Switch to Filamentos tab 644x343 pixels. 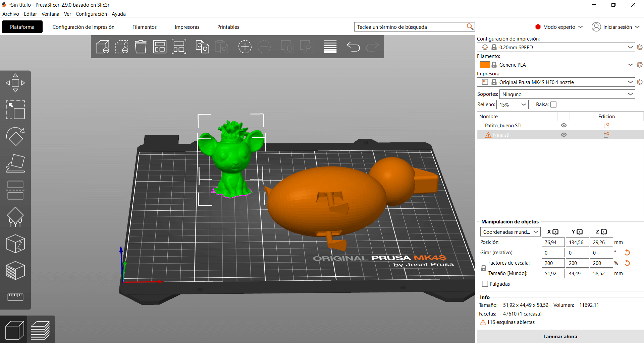145,27
